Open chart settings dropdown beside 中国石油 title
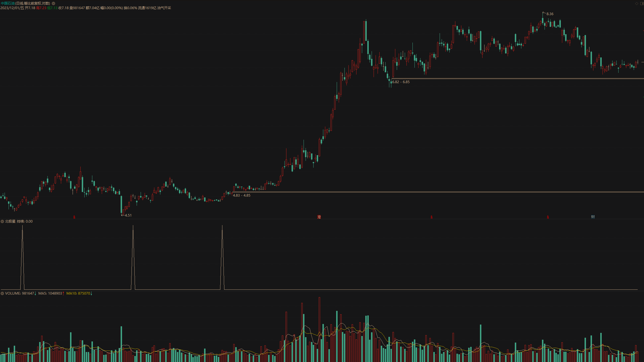The height and width of the screenshot is (362, 644). (53, 3)
